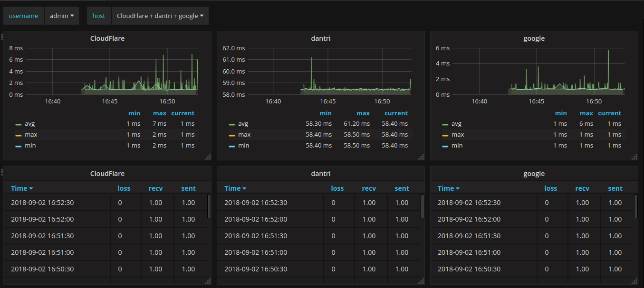Toggle the min series in the google legend
This screenshot has width=644, height=288.
(457, 146)
